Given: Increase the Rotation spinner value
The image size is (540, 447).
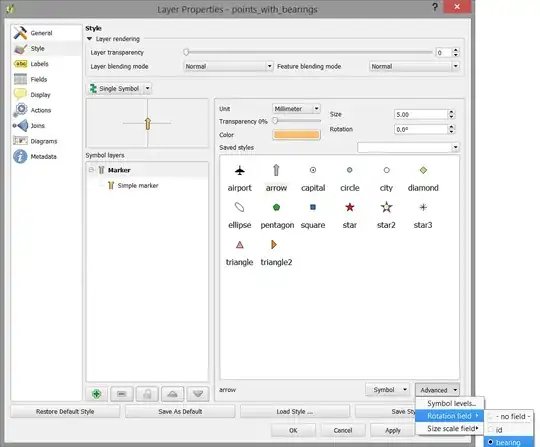Looking at the screenshot, I should pos(451,127).
